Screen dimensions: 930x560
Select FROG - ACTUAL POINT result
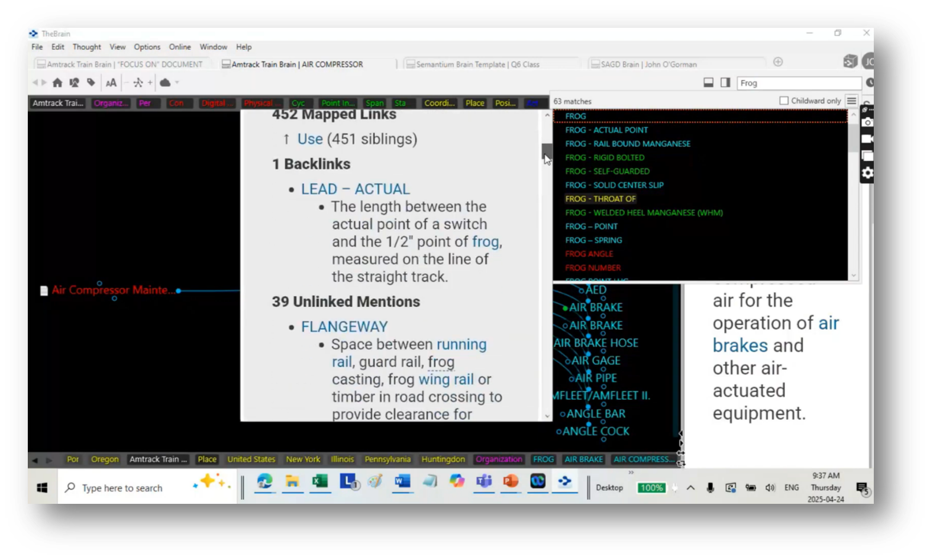[x=606, y=130]
